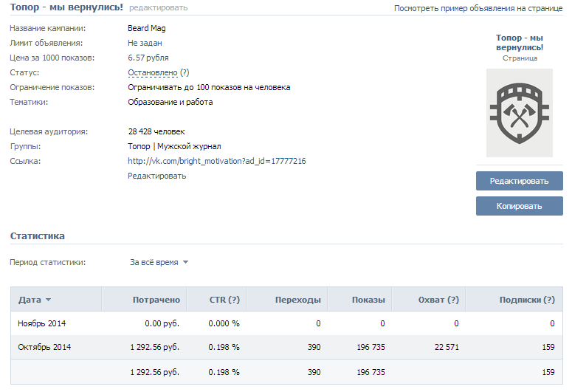Click Редактировать link below the URL
The height and width of the screenshot is (392, 572).
click(156, 176)
